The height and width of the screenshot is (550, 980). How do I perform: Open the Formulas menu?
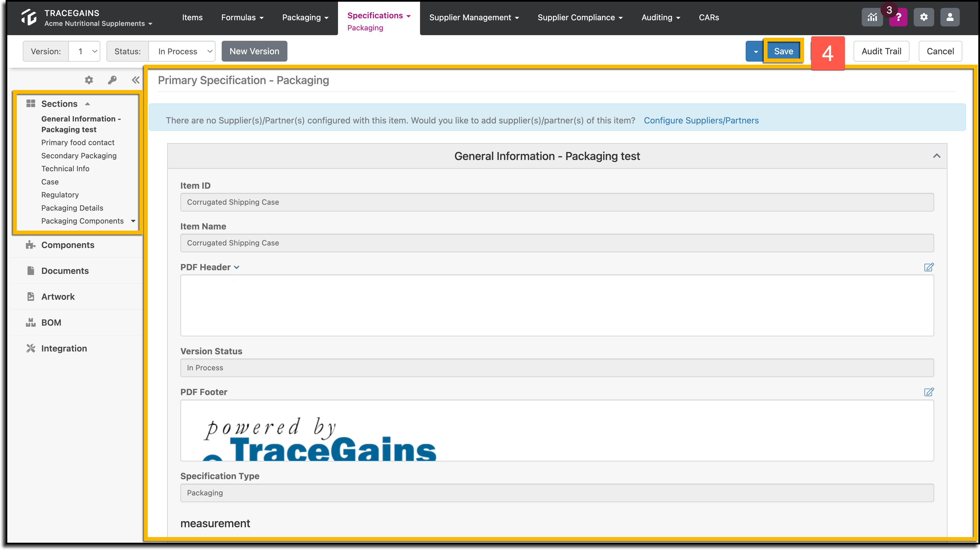(242, 17)
